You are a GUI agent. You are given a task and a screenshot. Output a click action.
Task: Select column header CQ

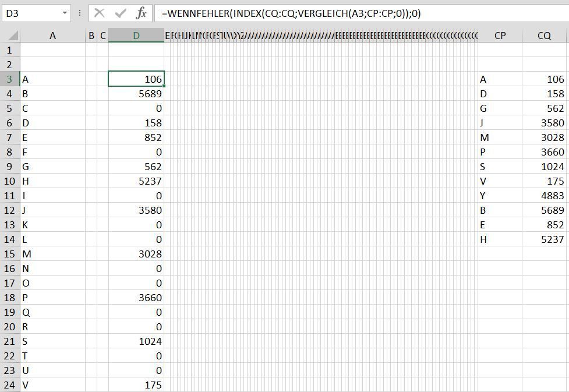click(x=543, y=35)
